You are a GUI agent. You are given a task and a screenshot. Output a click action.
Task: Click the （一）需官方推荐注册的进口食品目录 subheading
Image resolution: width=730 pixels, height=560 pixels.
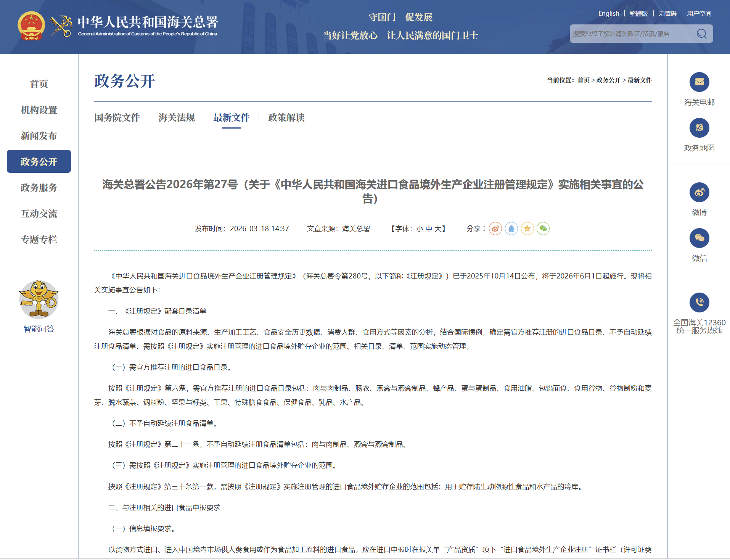coord(171,367)
